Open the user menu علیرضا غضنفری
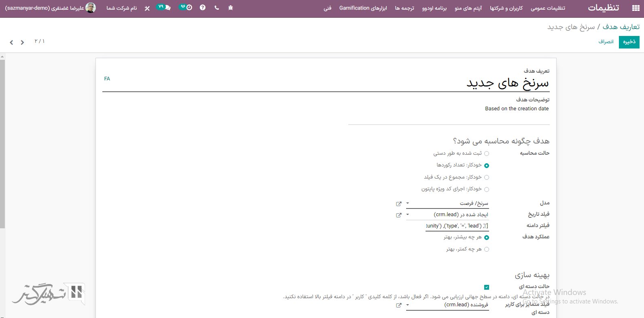This screenshot has height=318, width=644. tap(51, 8)
